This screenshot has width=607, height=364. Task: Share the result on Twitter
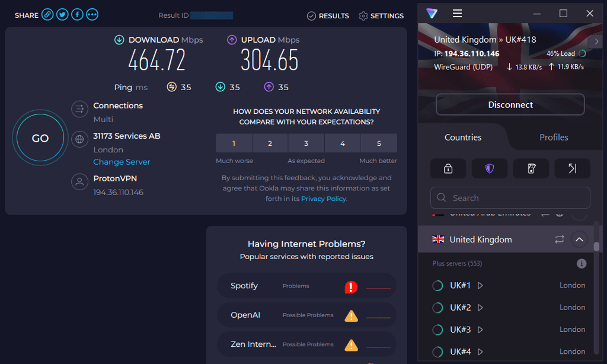click(62, 15)
